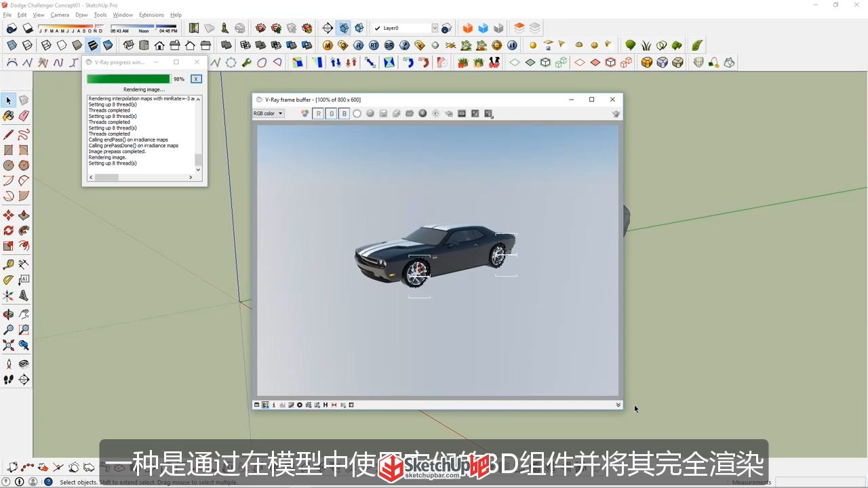Select the Walk footprints tool
The image size is (868, 488).
[x=9, y=380]
